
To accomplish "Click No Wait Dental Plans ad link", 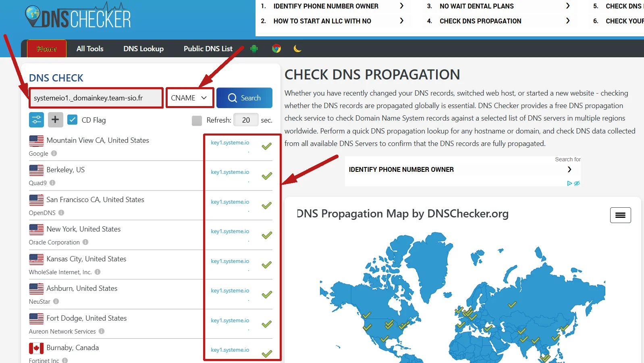I will click(477, 6).
